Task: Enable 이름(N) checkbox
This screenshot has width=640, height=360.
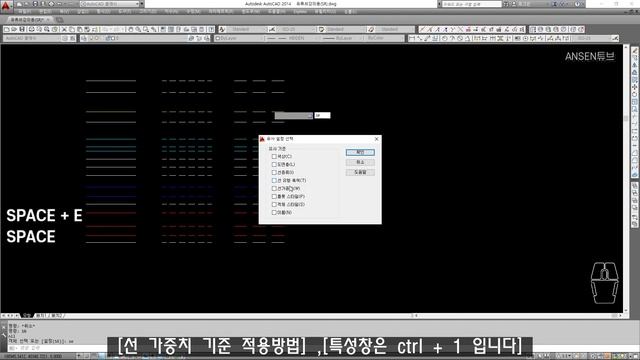Action: coord(274,213)
